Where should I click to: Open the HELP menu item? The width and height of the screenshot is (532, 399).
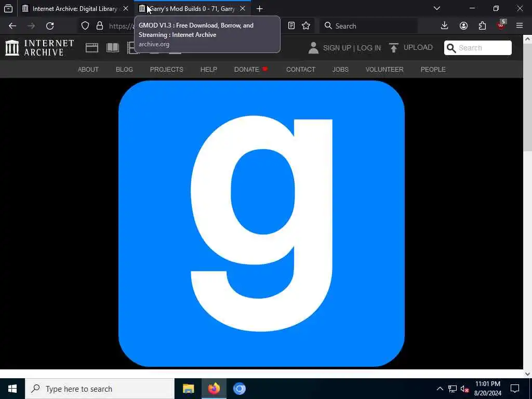coord(209,70)
